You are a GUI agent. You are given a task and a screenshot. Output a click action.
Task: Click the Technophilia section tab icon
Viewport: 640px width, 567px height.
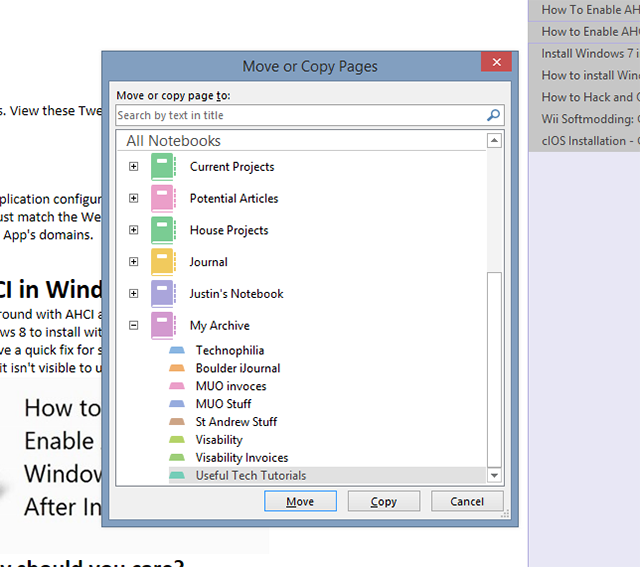click(x=177, y=350)
